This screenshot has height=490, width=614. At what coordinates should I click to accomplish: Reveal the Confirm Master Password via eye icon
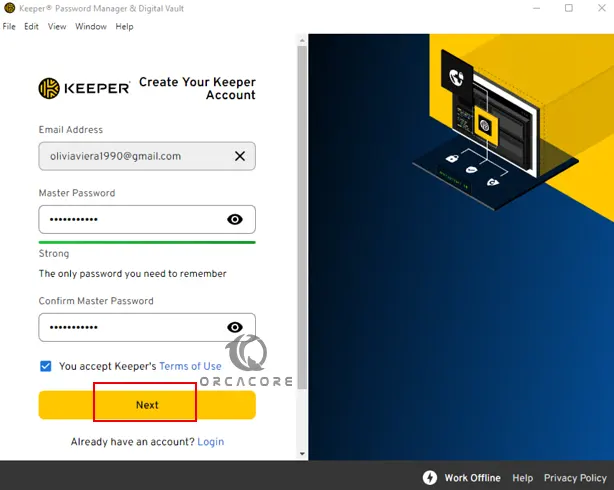235,327
